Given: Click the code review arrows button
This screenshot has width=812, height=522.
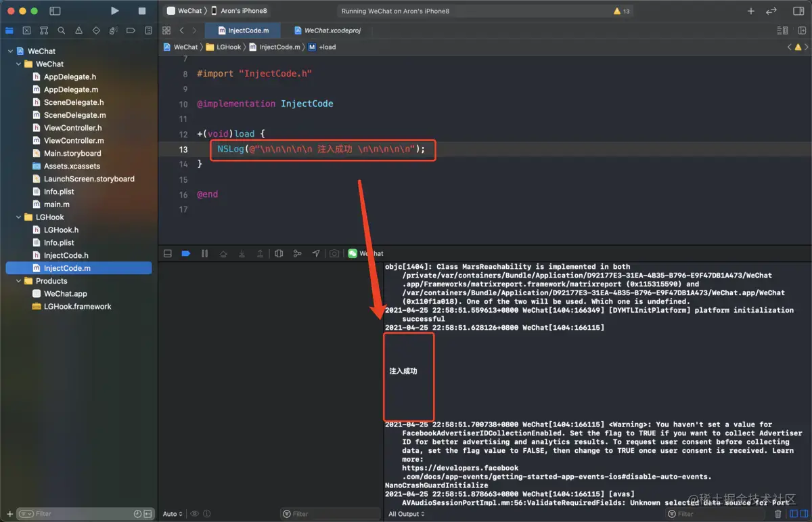Looking at the screenshot, I should pos(771,11).
